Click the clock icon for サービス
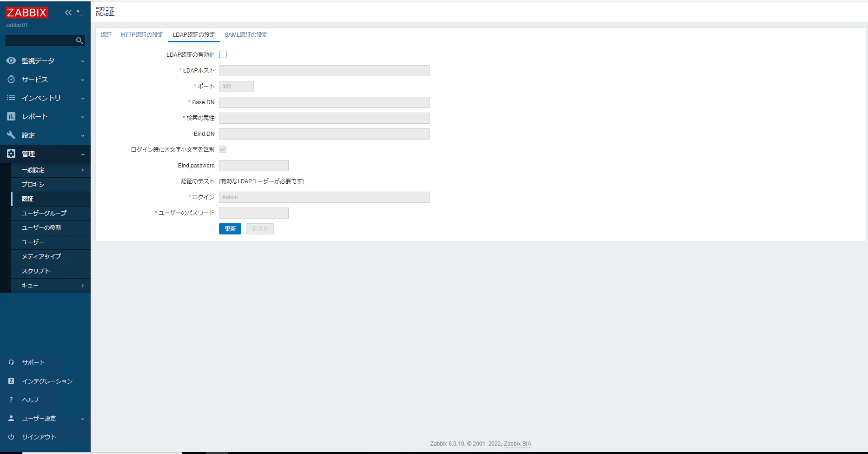868x454 pixels. pos(11,79)
